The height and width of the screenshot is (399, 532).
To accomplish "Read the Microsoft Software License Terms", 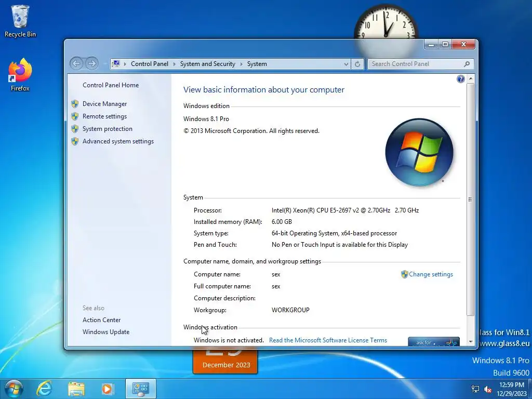I will 328,340.
